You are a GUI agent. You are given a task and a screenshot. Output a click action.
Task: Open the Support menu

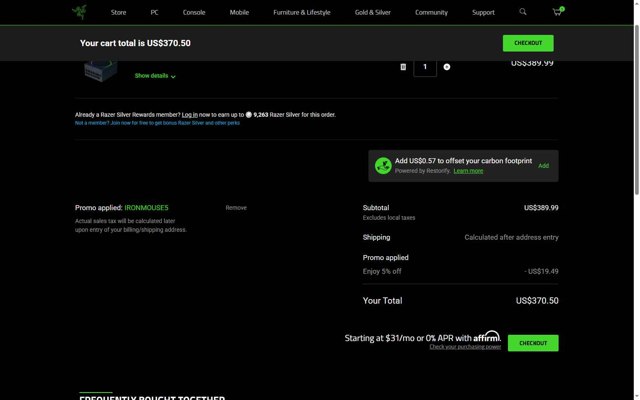pyautogui.click(x=483, y=12)
